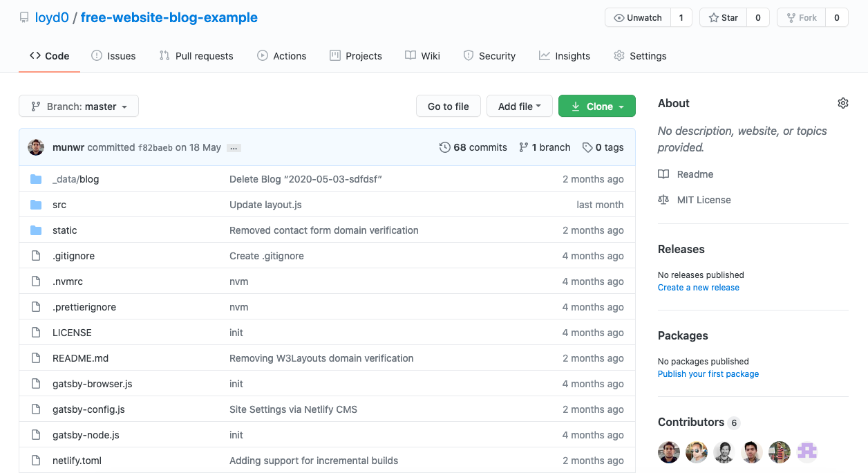The width and height of the screenshot is (868, 473).
Task: Open the second contributor's avatar
Action: click(697, 452)
